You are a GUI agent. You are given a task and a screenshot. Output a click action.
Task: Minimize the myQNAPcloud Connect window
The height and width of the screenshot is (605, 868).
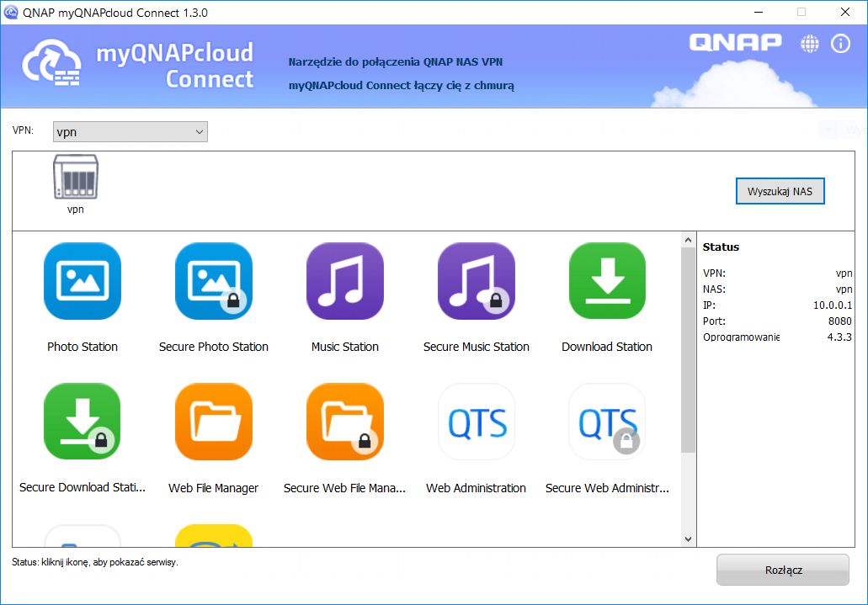coord(759,12)
